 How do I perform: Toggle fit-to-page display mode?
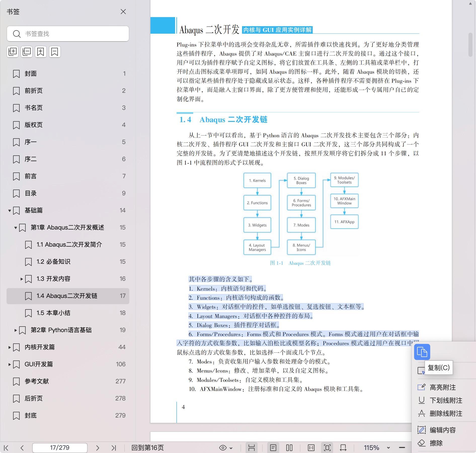click(x=327, y=448)
